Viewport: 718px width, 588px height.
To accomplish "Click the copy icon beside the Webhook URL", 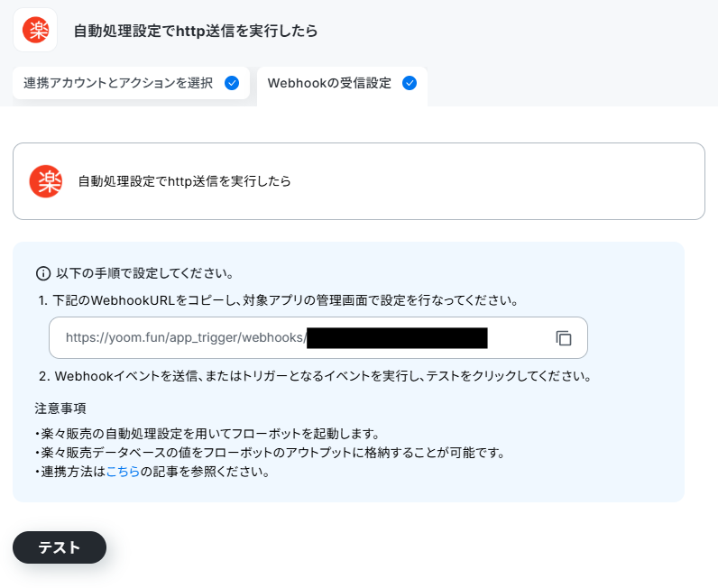I will (563, 338).
